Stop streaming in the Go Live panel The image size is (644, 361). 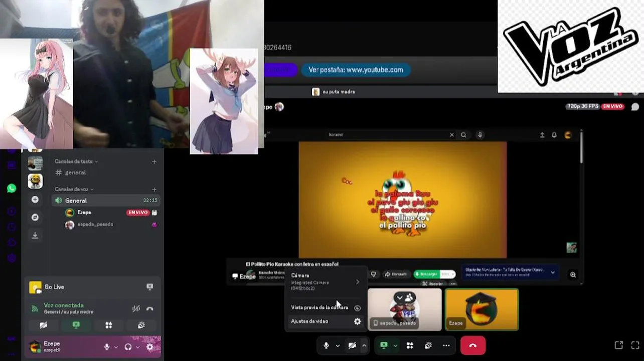(x=149, y=287)
